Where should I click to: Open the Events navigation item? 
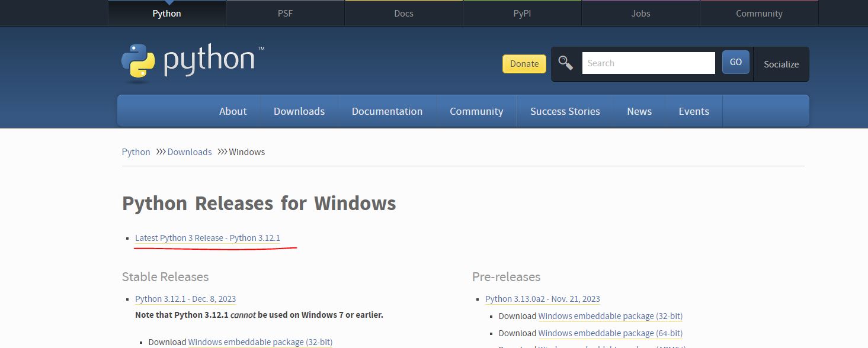694,111
